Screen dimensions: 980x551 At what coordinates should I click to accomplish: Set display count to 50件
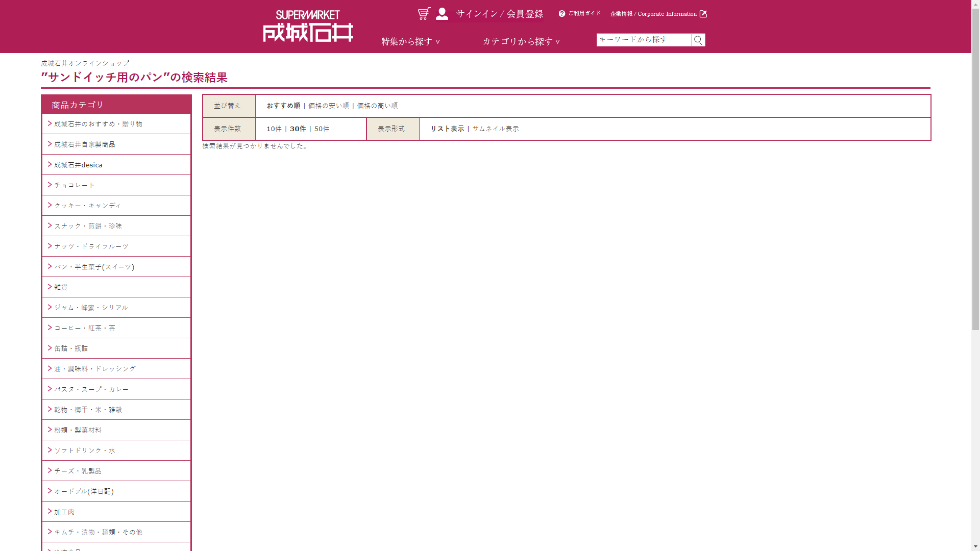[322, 129]
